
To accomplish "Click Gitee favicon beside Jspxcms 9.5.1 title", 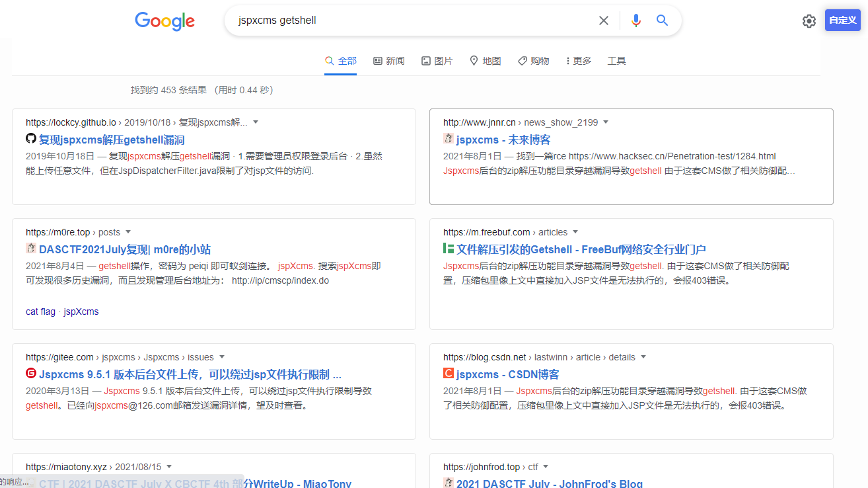I will (x=31, y=374).
